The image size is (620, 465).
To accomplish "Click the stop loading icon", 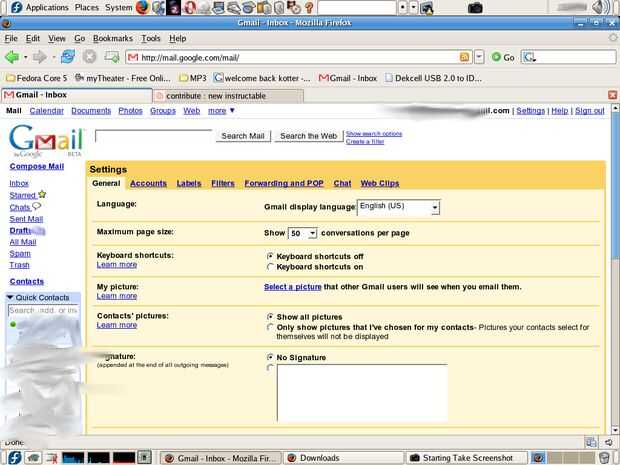I will tap(90, 57).
